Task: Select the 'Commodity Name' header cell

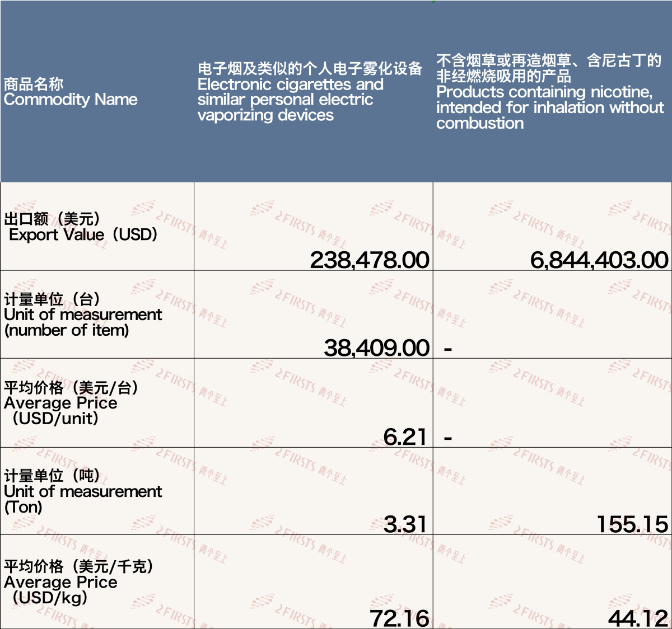Action: click(97, 91)
